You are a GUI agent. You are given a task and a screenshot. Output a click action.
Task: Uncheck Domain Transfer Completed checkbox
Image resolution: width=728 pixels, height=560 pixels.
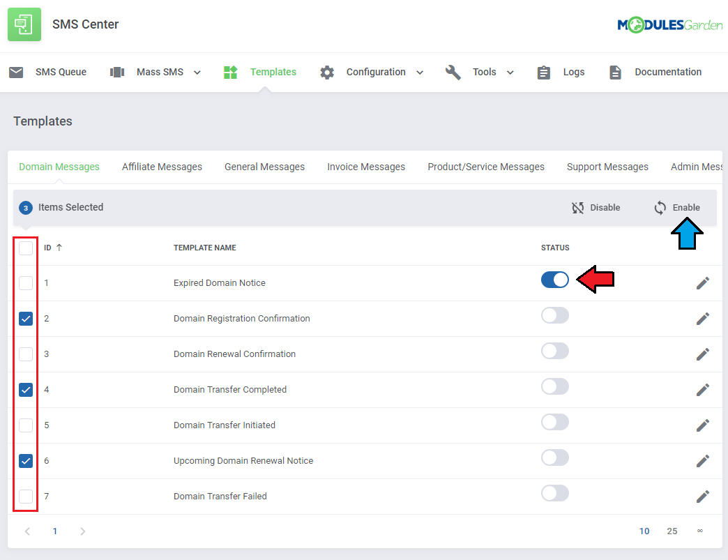26,390
